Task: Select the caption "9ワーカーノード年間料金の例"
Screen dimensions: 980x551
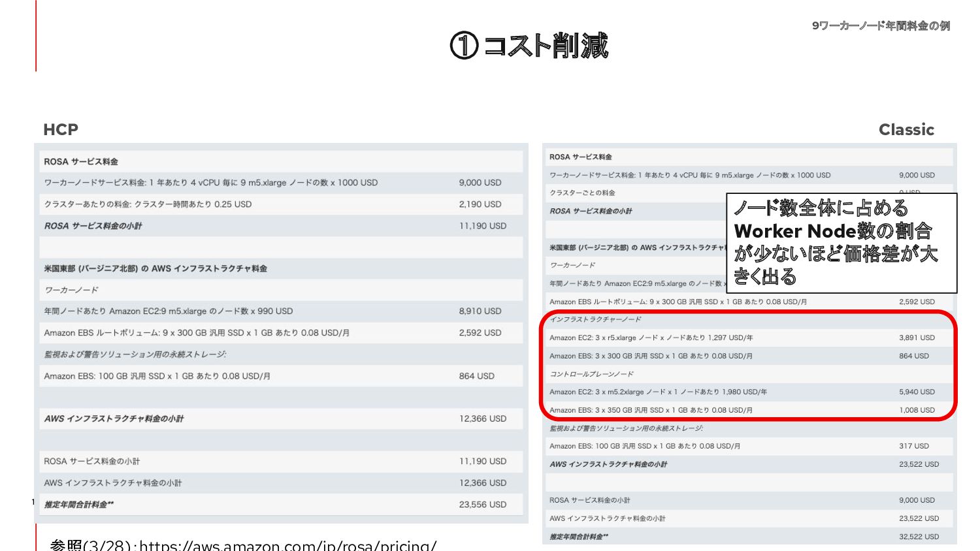Action: click(x=881, y=26)
